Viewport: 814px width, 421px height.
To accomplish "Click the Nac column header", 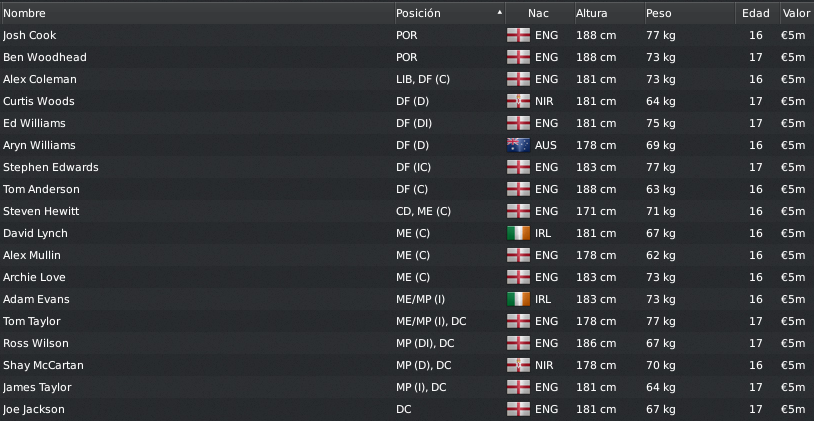I will (x=539, y=13).
